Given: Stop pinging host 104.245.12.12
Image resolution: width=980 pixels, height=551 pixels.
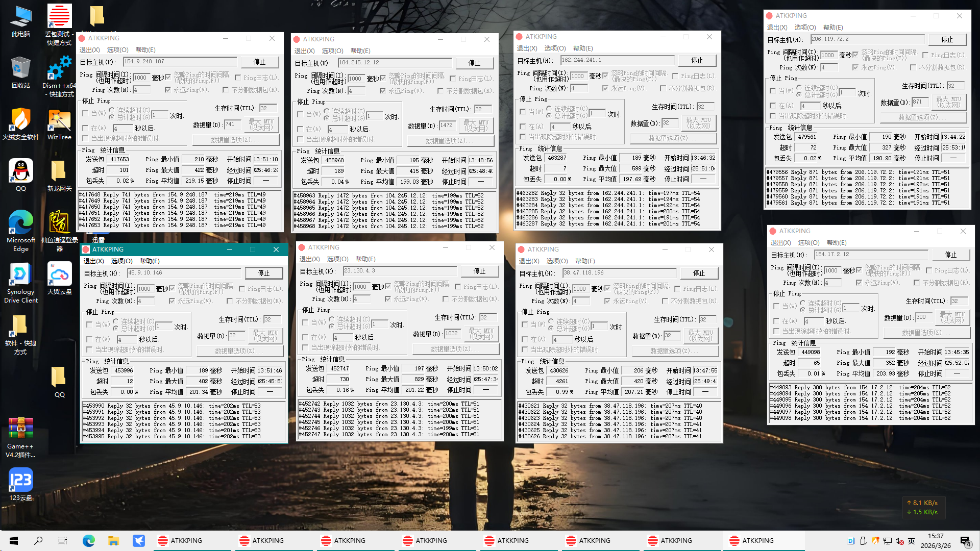Looking at the screenshot, I should pos(475,63).
